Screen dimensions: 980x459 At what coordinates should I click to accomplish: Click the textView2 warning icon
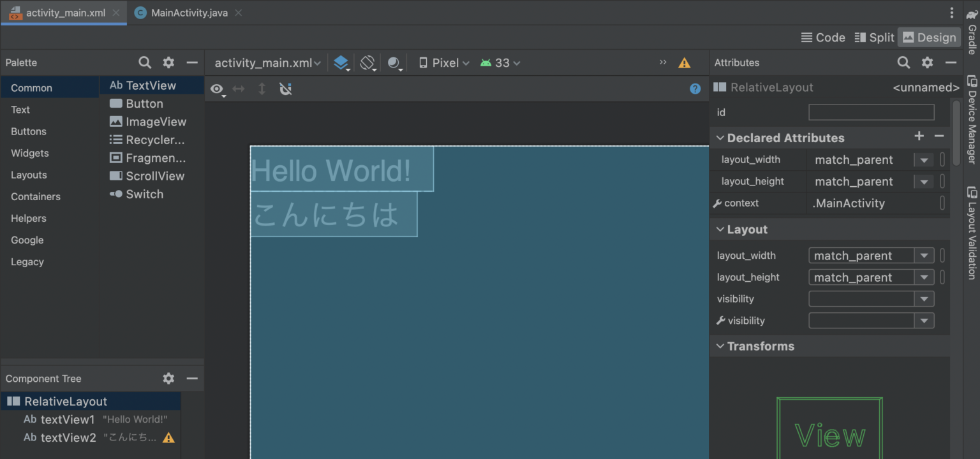click(x=168, y=438)
